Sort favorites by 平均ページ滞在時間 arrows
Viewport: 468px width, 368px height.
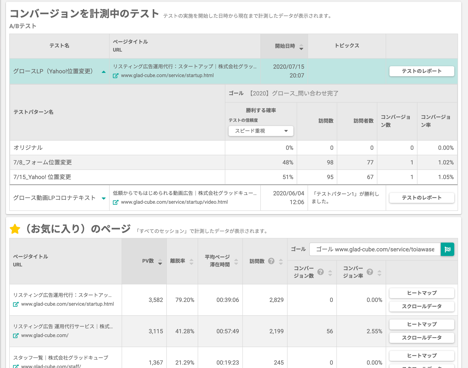pyautogui.click(x=236, y=262)
